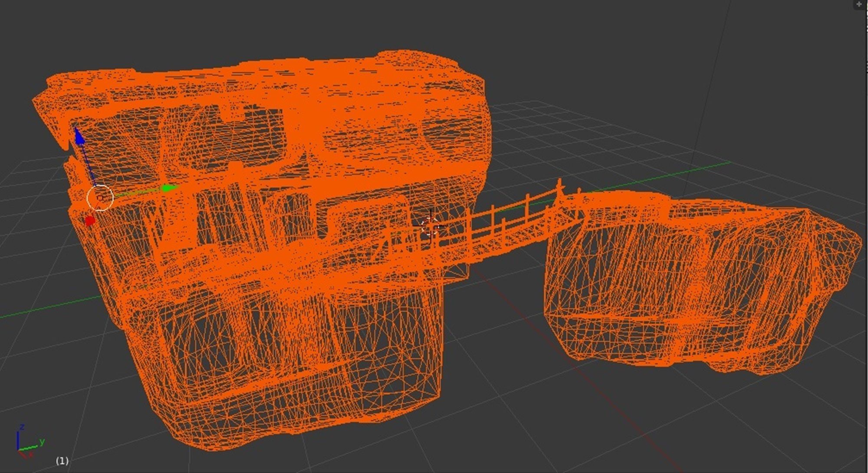
Task: Click the green Y-axis manipulator arrow
Action: coord(168,188)
